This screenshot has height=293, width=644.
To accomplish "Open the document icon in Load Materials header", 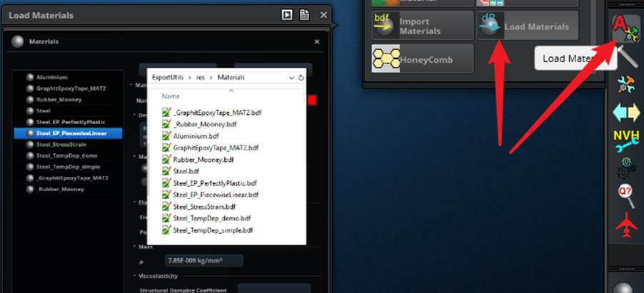I will click(x=305, y=15).
